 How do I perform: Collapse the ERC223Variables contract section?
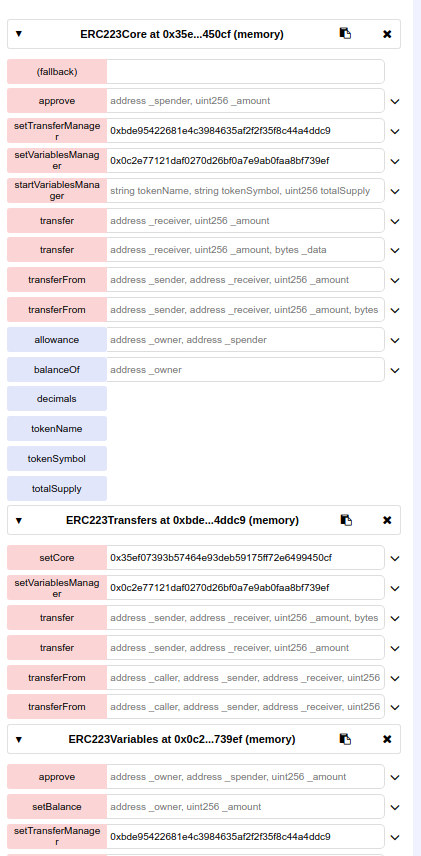[19, 739]
